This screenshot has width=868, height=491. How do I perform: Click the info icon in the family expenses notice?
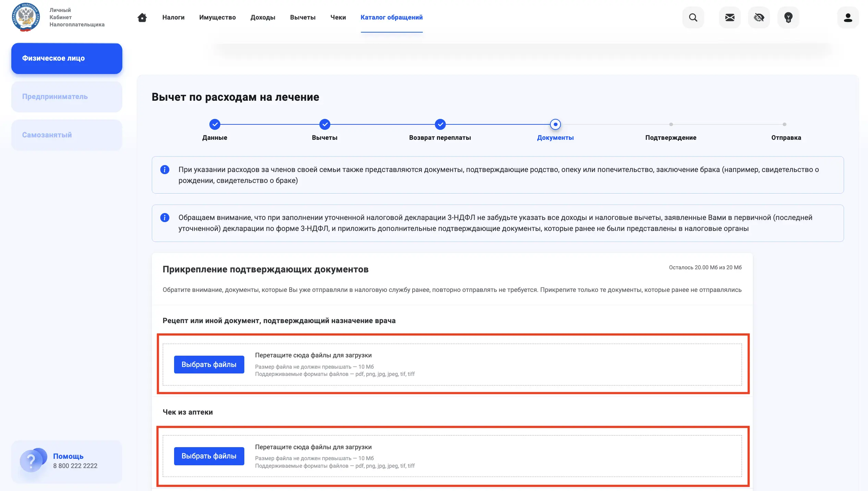165,170
